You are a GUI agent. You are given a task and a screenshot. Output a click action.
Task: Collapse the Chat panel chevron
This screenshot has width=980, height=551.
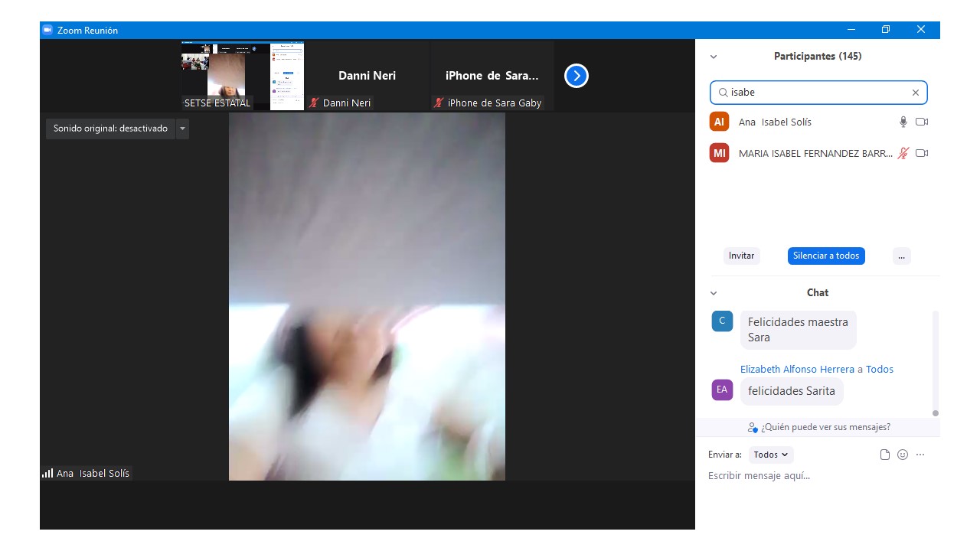point(714,293)
